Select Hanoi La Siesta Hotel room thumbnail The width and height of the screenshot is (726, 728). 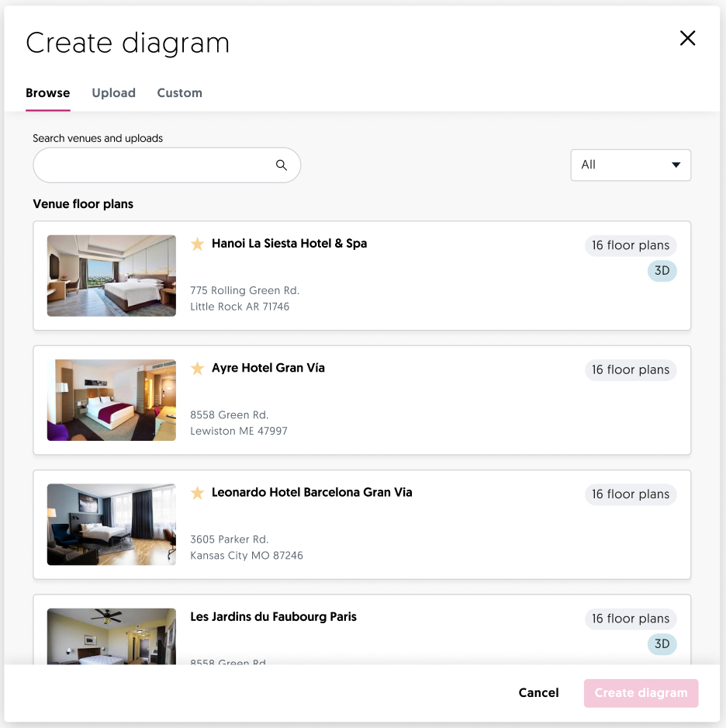click(112, 276)
